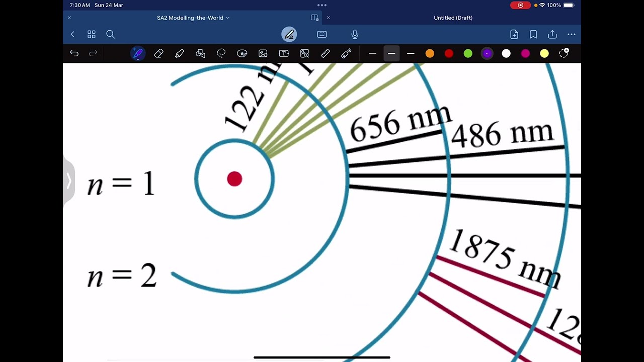Close the Untitled (Draft) tab

328,18
